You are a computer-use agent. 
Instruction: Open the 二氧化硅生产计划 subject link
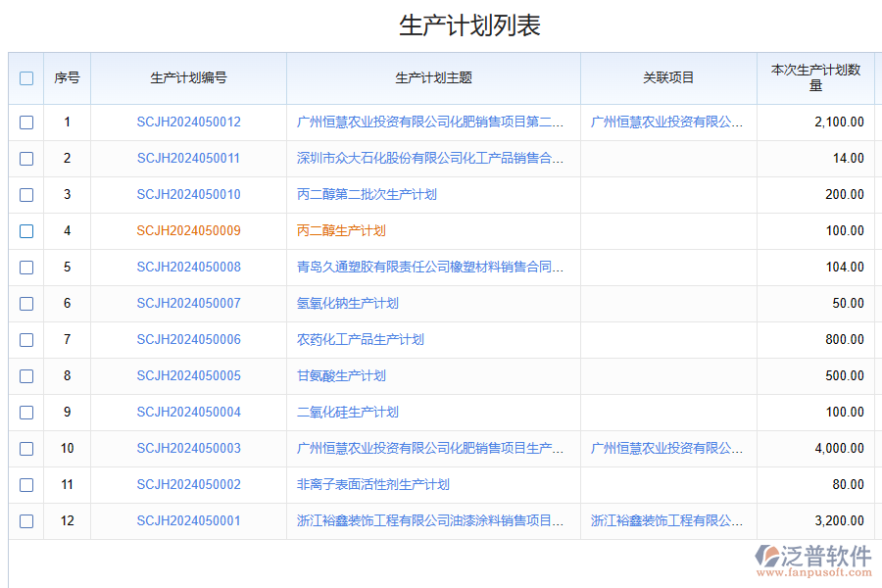point(347,413)
